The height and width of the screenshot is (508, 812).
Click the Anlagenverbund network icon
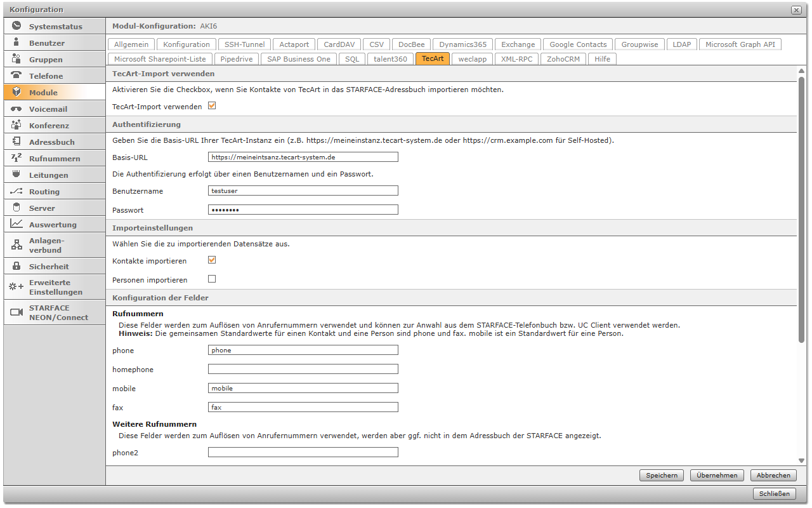tap(16, 245)
